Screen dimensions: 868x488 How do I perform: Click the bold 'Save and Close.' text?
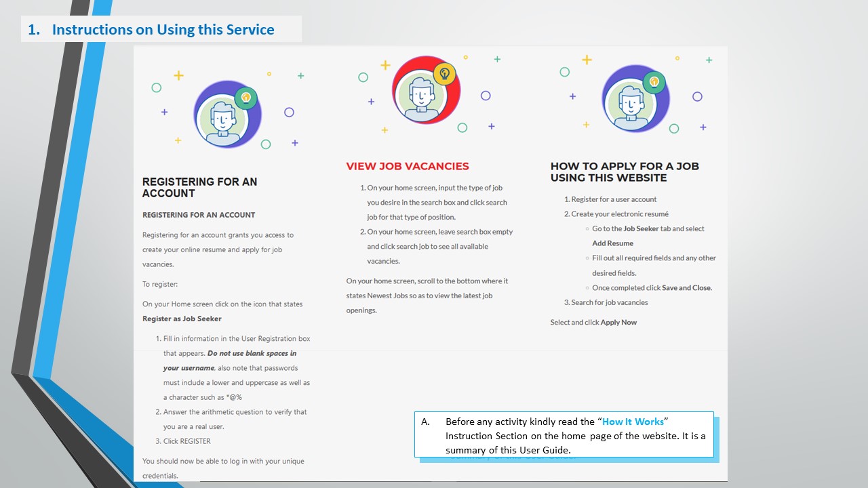coord(687,288)
